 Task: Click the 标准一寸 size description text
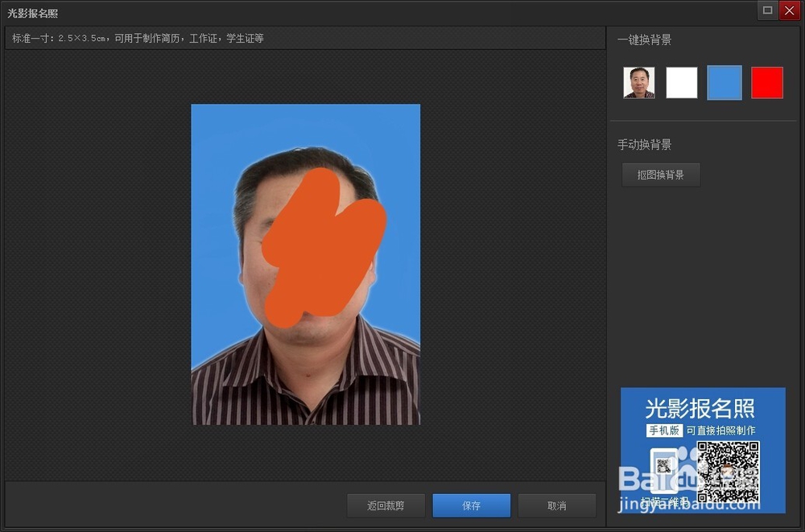pos(138,39)
